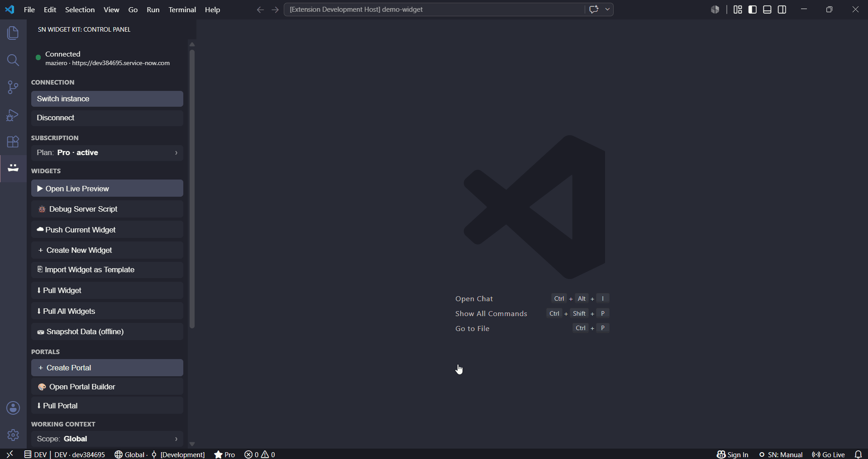The width and height of the screenshot is (868, 459).
Task: Click Snapshot Data (offline) button
Action: [x=107, y=331]
